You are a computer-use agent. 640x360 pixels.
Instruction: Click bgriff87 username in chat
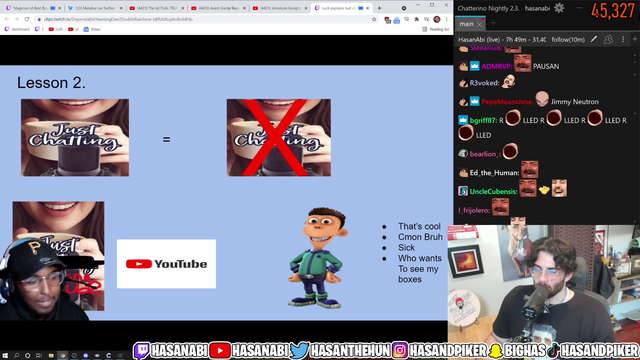point(483,120)
